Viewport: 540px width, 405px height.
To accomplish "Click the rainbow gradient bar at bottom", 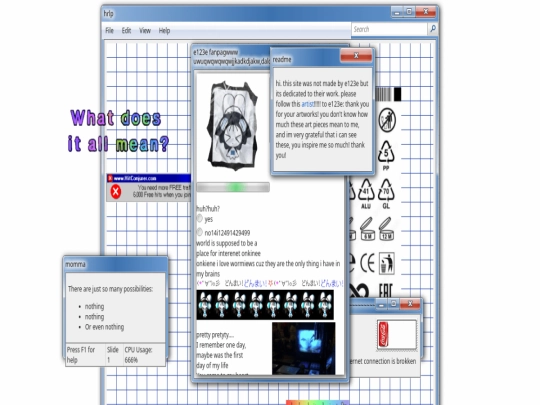I will (317, 402).
